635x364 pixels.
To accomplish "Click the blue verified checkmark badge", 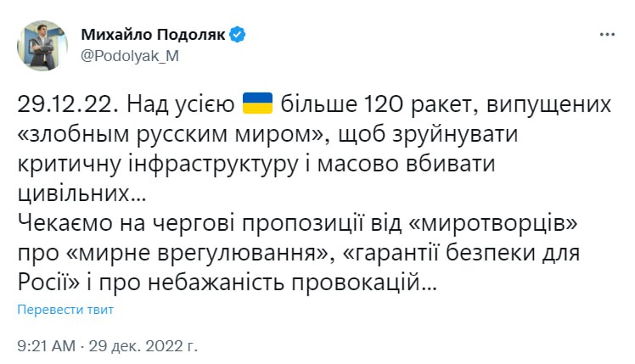I will [x=238, y=35].
